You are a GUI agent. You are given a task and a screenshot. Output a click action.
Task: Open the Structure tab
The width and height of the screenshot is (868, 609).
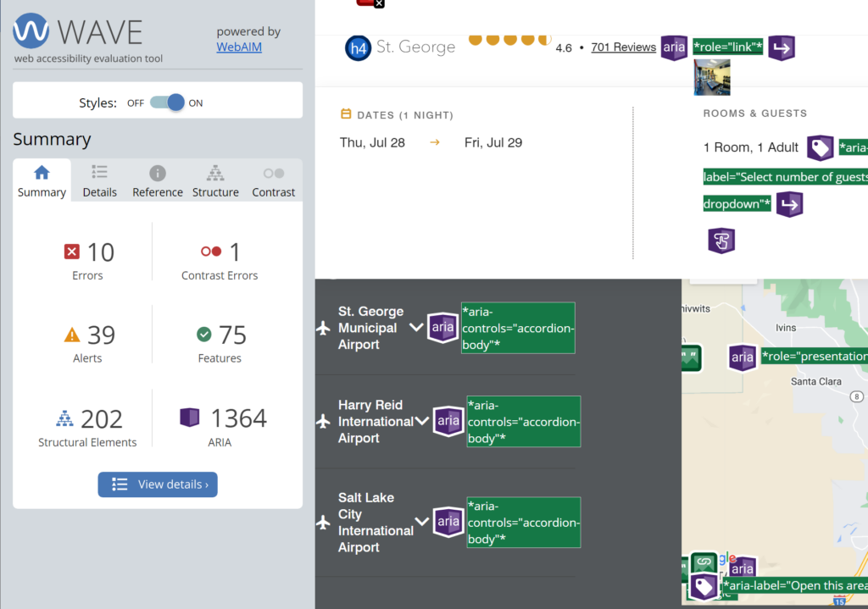[215, 181]
